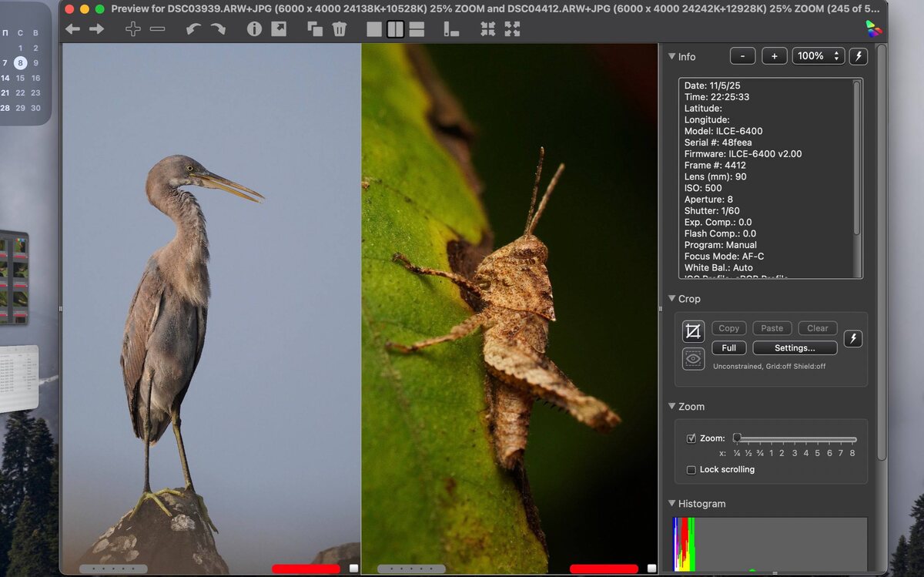This screenshot has width=924, height=577.
Task: Click the lightning icon in Crop section
Action: [x=852, y=339]
